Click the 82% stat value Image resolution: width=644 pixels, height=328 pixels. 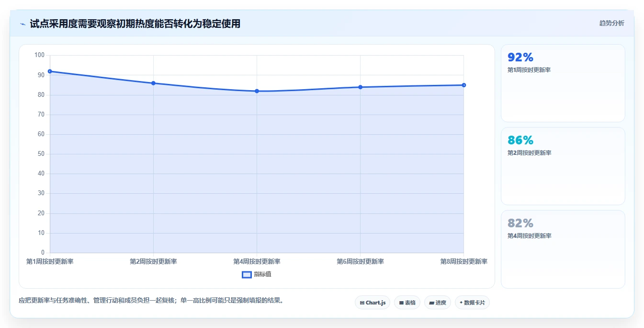(520, 223)
